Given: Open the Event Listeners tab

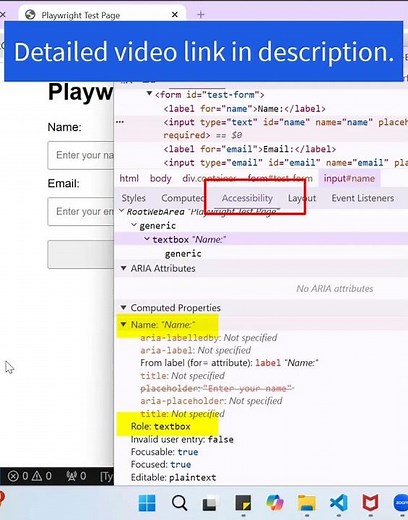Looking at the screenshot, I should 363,198.
